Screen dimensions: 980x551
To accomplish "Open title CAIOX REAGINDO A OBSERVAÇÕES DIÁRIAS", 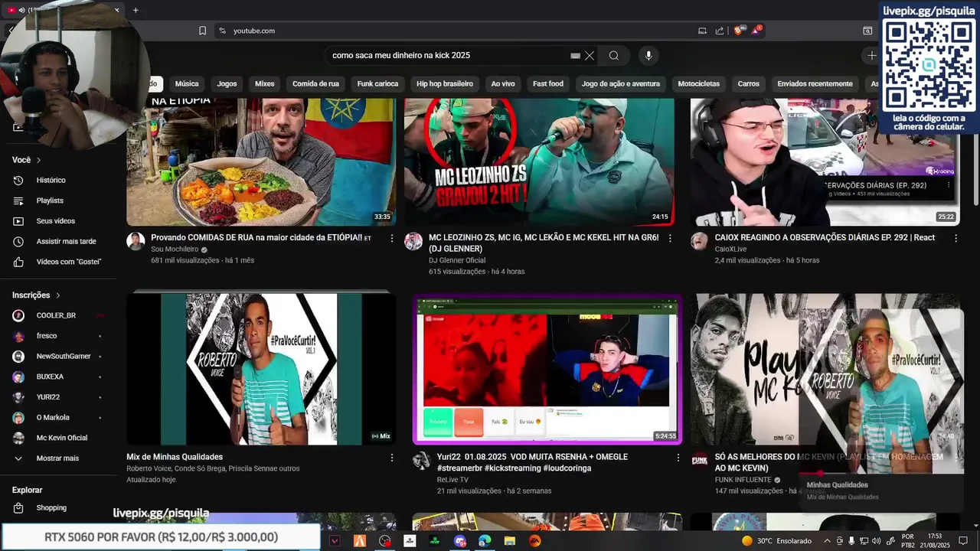I will (825, 238).
